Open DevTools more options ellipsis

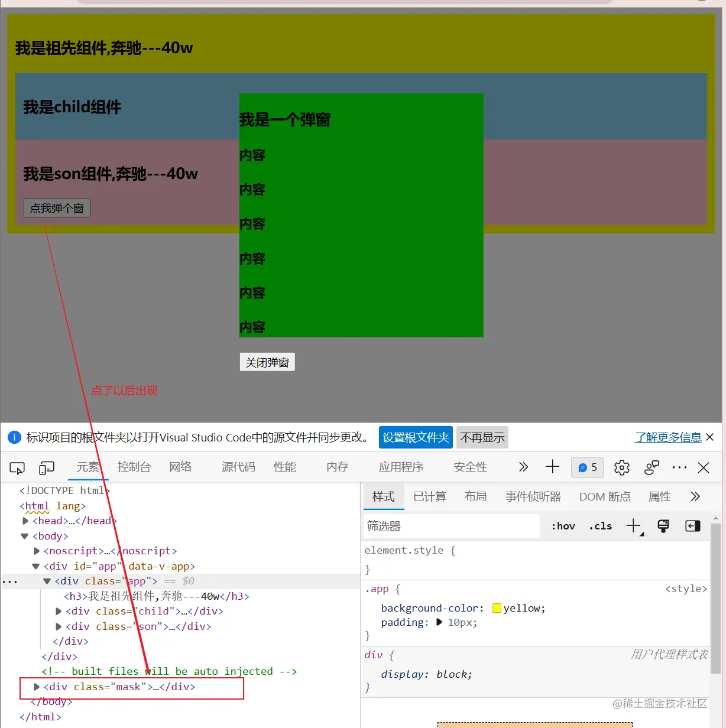click(x=679, y=467)
